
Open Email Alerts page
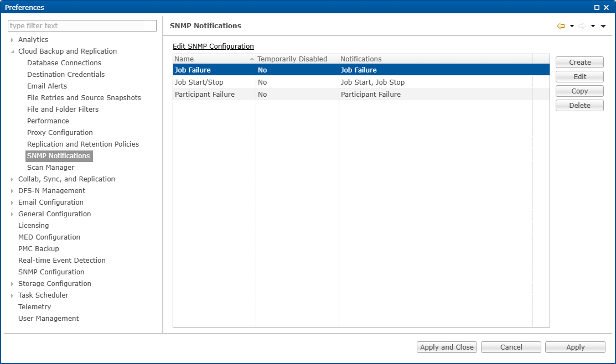click(x=47, y=86)
